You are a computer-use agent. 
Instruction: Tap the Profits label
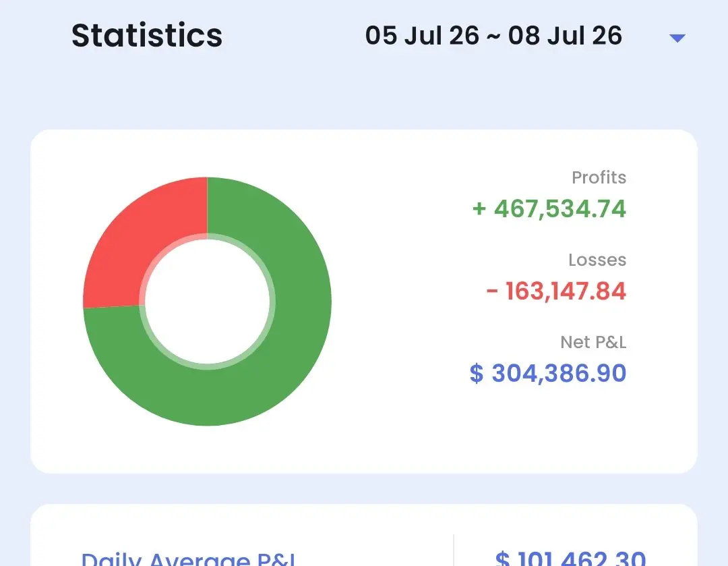[599, 177]
